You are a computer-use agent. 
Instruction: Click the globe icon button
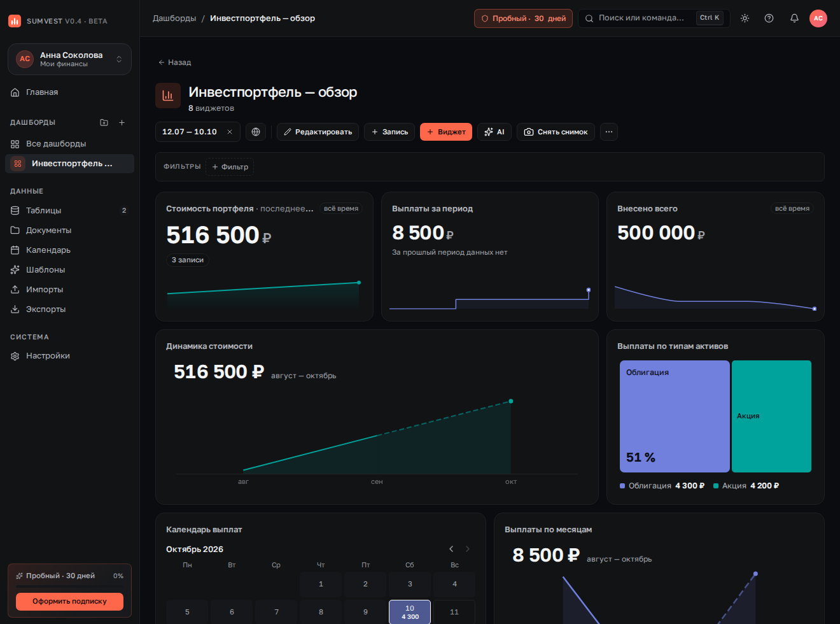tap(256, 132)
